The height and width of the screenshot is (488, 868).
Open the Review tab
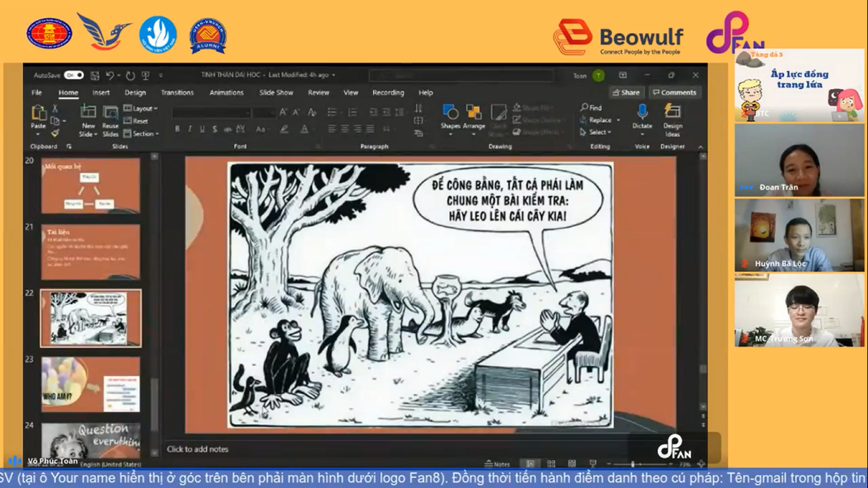[x=319, y=92]
